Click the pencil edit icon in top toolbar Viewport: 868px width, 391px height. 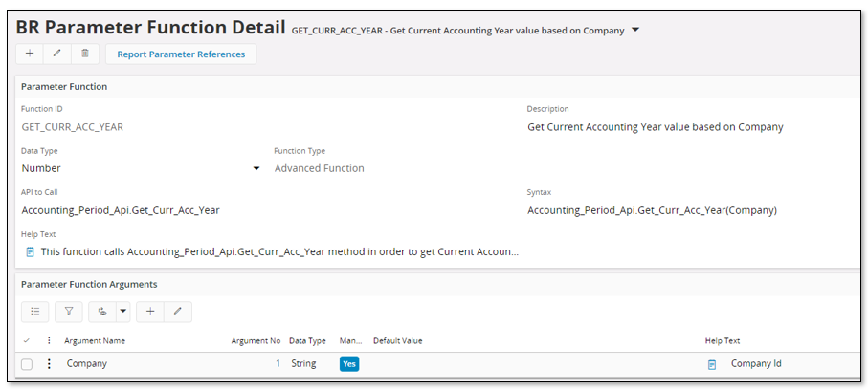pos(57,54)
